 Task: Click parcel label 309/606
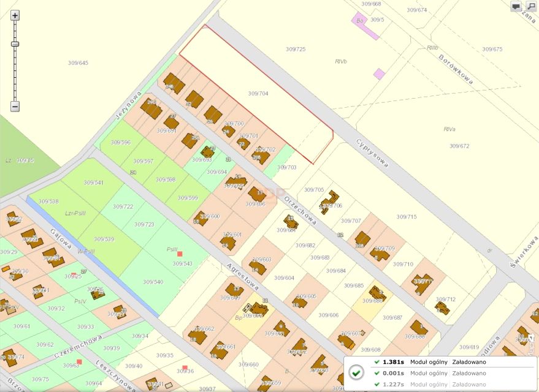[x=329, y=315]
